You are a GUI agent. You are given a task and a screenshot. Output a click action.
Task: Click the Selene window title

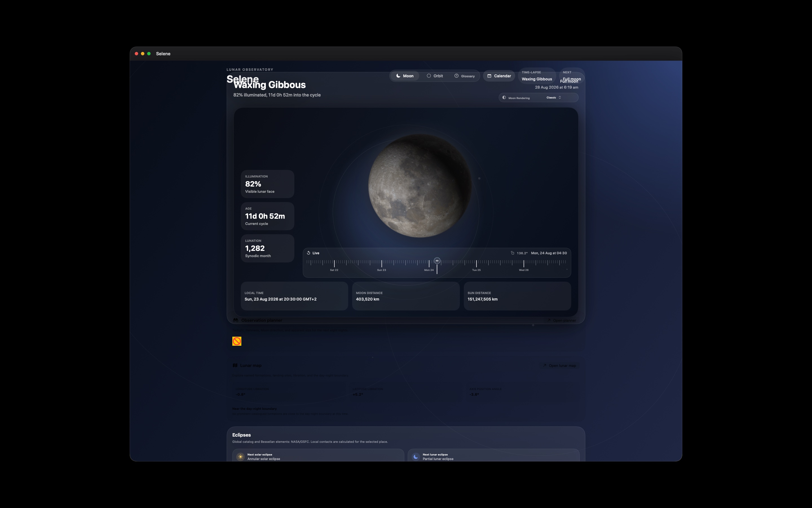(x=163, y=54)
